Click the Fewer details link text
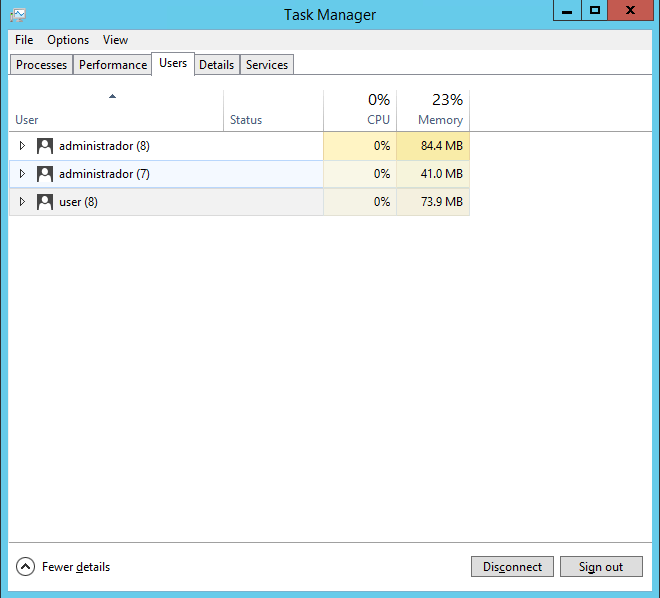This screenshot has width=660, height=598. (x=76, y=567)
